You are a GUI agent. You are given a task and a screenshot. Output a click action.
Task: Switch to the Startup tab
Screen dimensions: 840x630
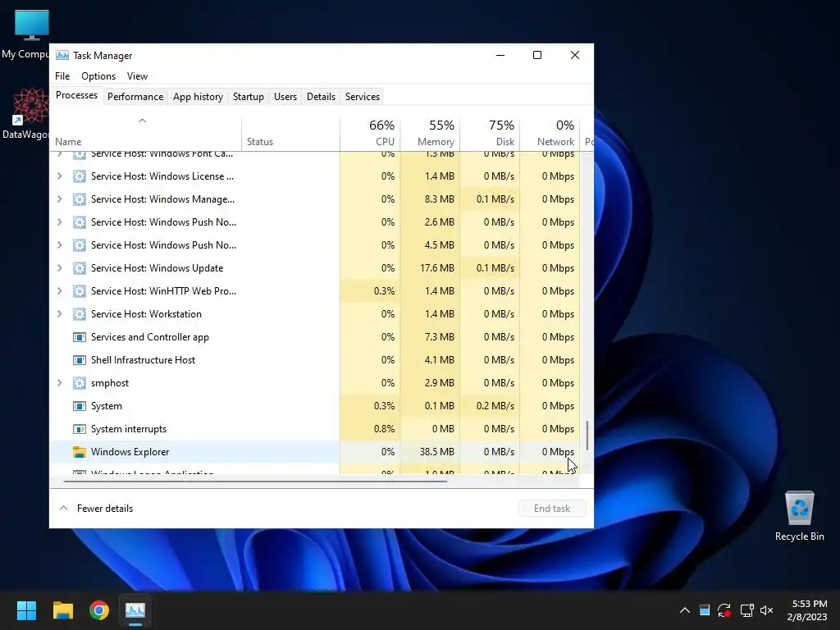pos(248,97)
